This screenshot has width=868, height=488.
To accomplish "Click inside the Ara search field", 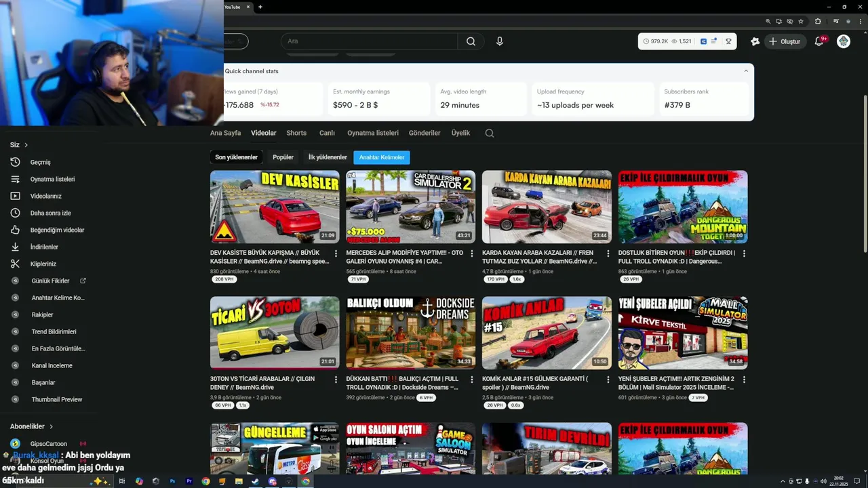I will point(370,41).
